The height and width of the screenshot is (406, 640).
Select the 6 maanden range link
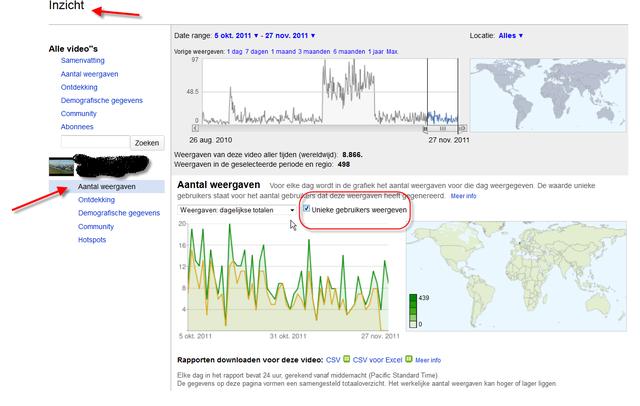[x=349, y=51]
